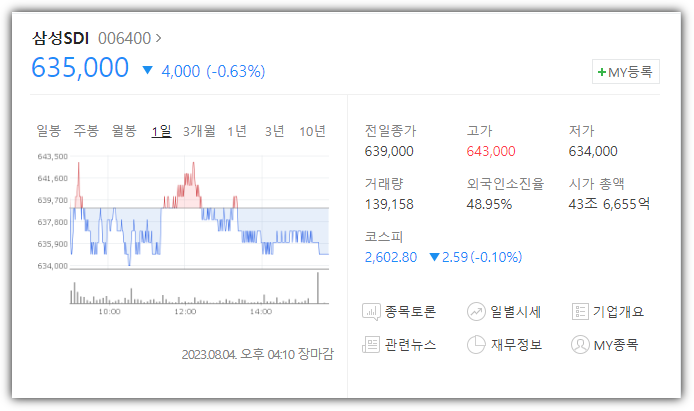Open the 관련뉴스 newspaper icon
Screen dimensions: 694x411
371,344
